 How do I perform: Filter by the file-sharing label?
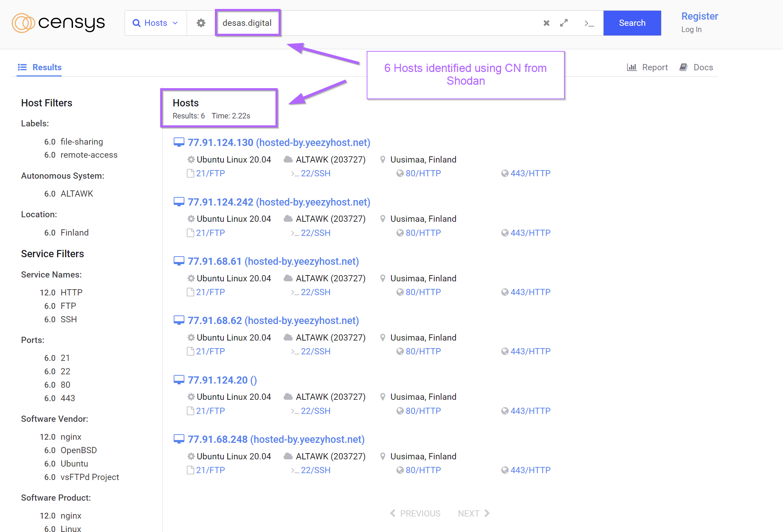(82, 142)
